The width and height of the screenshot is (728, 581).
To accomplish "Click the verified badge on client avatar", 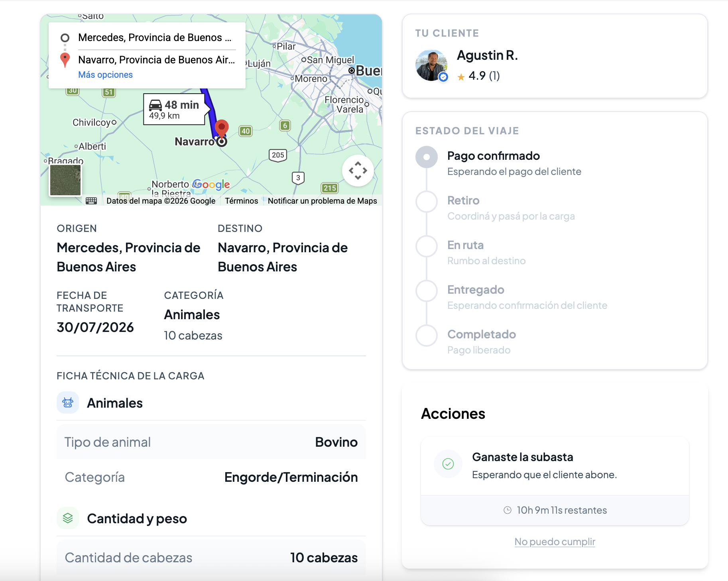I will [x=443, y=77].
